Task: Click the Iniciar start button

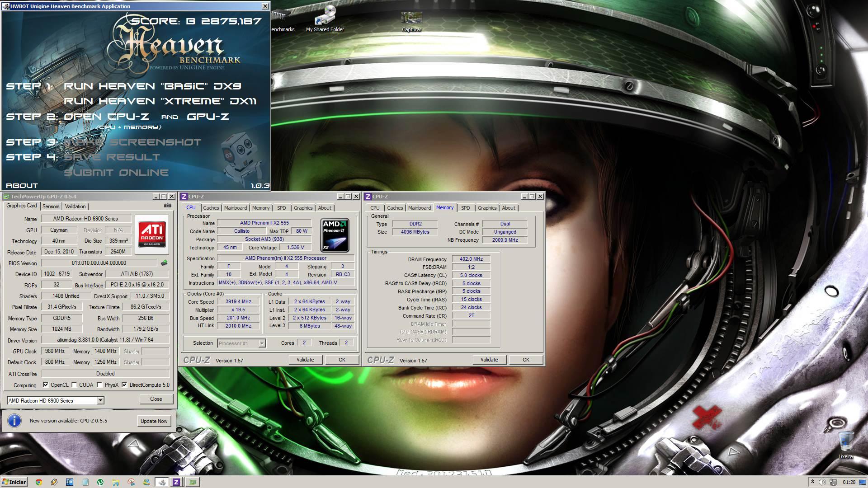Action: coord(14,482)
